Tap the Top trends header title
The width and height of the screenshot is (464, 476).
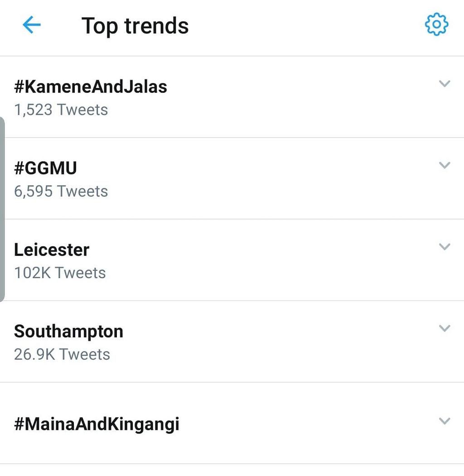135,26
